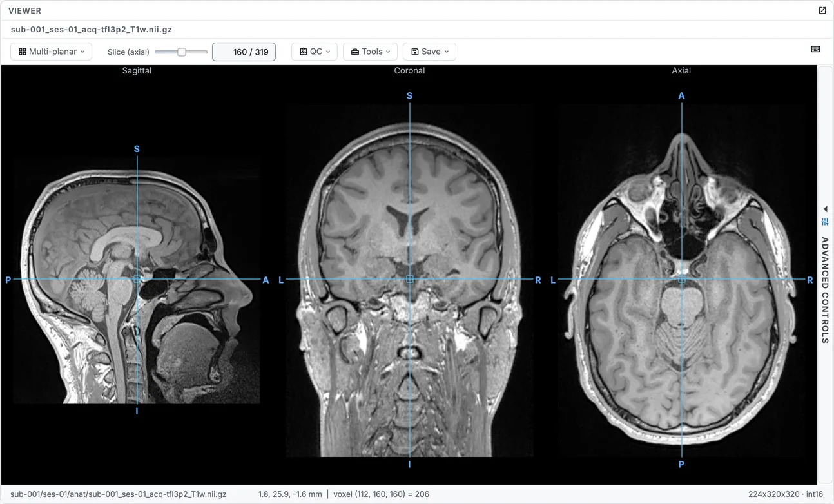Viewport: 834px width, 504px height.
Task: Click the Coronal view label
Action: click(409, 70)
